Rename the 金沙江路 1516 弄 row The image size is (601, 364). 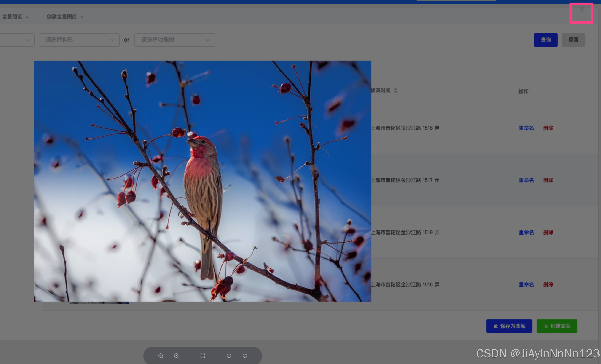click(x=526, y=285)
